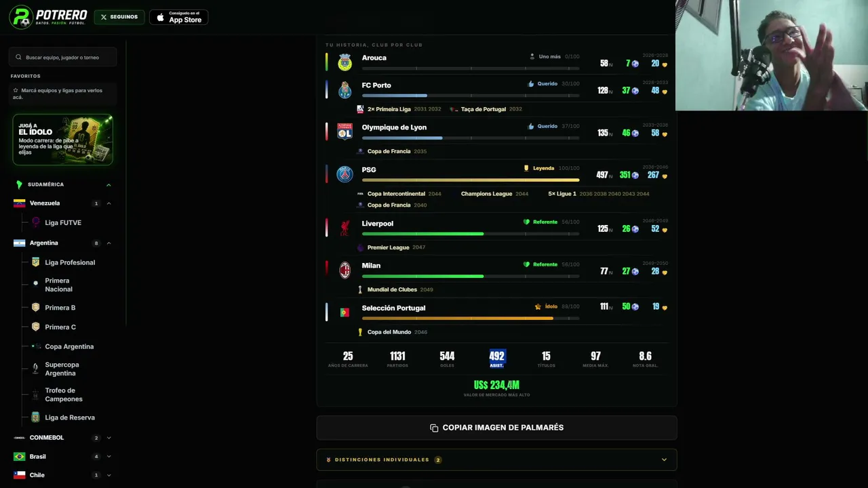Expand the Brasil leagues list
The width and height of the screenshot is (868, 488).
108,457
